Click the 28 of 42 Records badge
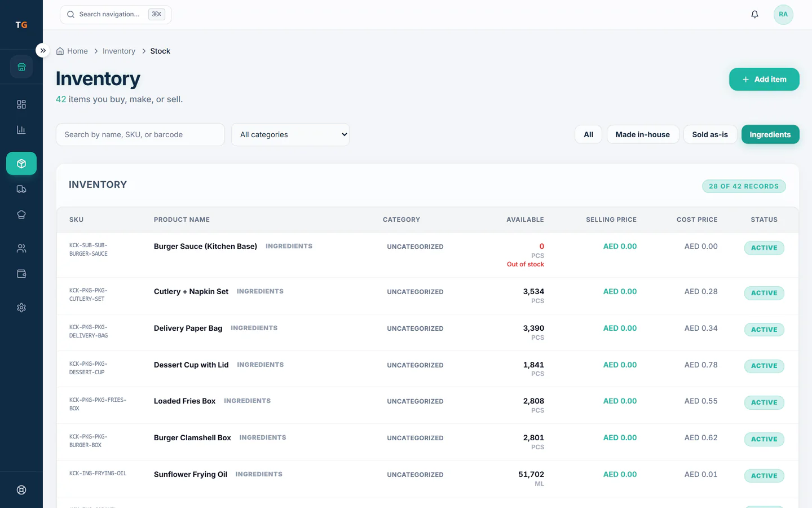812x508 pixels. [x=744, y=186]
